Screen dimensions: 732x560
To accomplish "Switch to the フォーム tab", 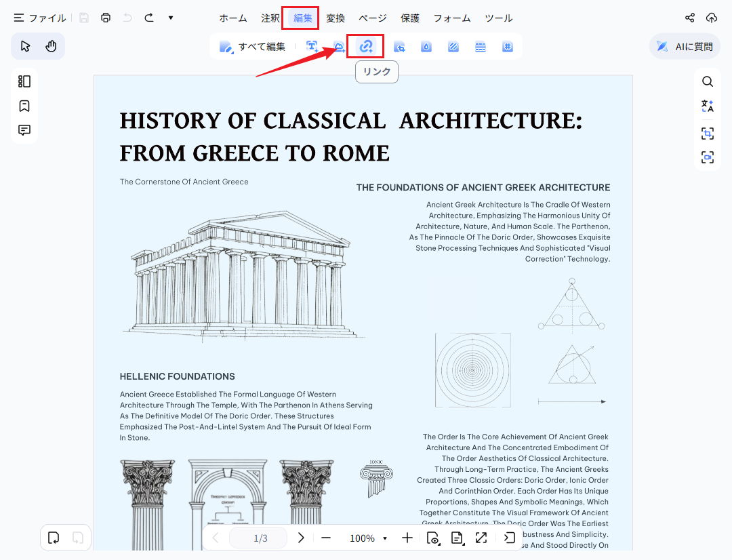I will coord(452,18).
